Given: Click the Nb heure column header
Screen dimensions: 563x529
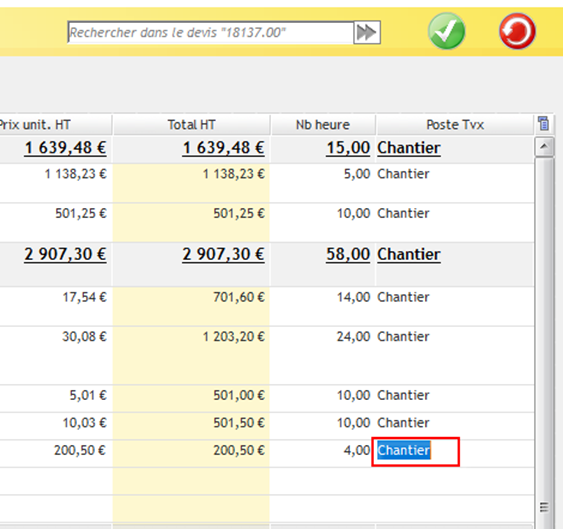Looking at the screenshot, I should (323, 125).
